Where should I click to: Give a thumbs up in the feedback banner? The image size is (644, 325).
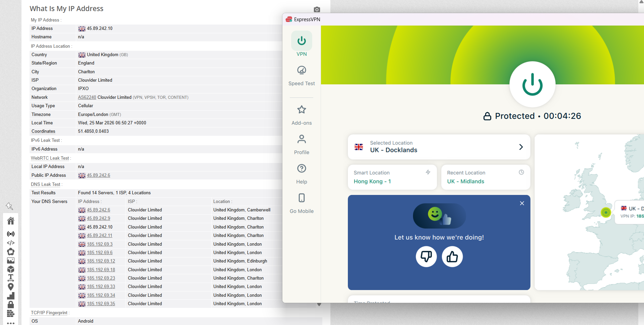[x=452, y=256]
